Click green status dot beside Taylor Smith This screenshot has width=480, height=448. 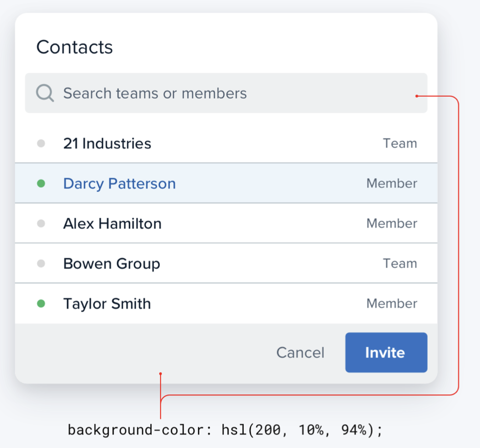point(41,303)
